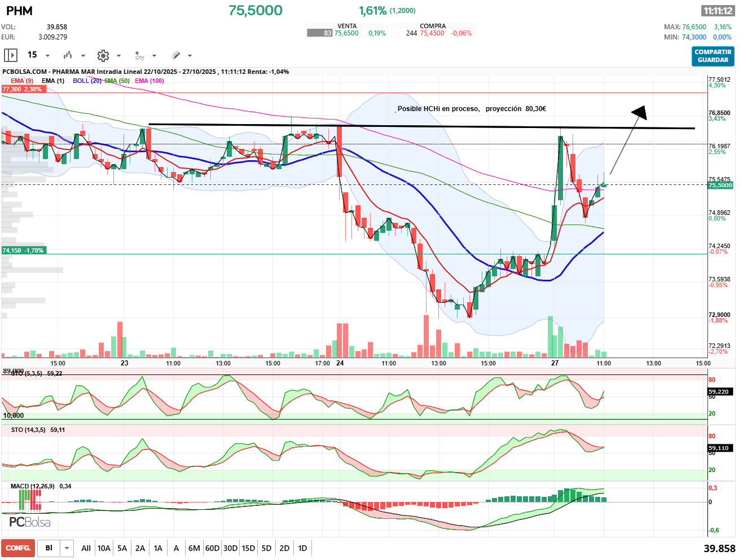Click the candlestick chart type icon

[x=68, y=55]
